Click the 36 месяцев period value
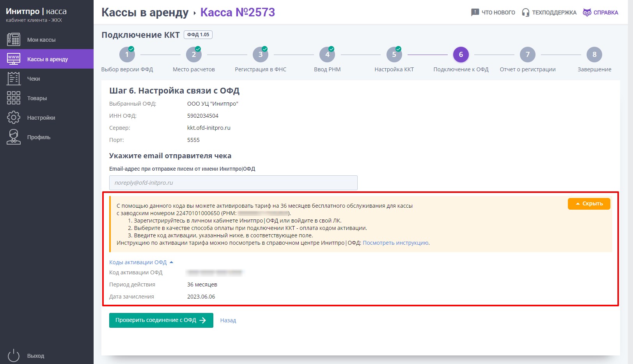The width and height of the screenshot is (633, 364). coord(202,284)
